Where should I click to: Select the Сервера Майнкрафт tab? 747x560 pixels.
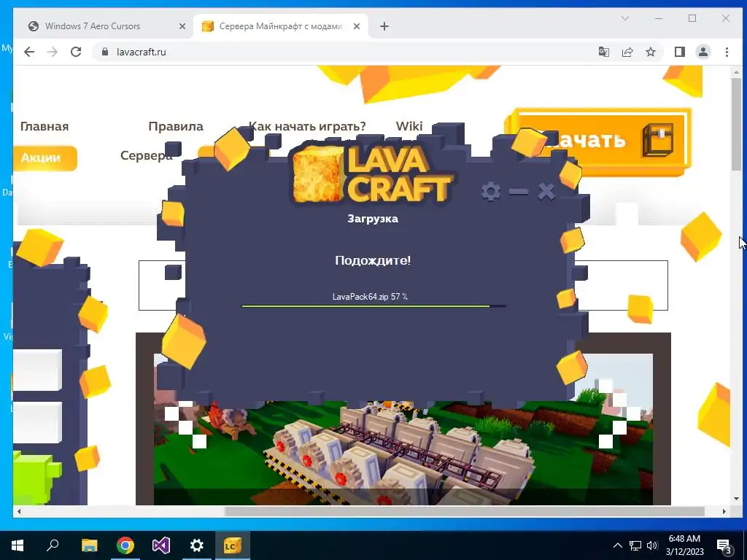click(281, 26)
